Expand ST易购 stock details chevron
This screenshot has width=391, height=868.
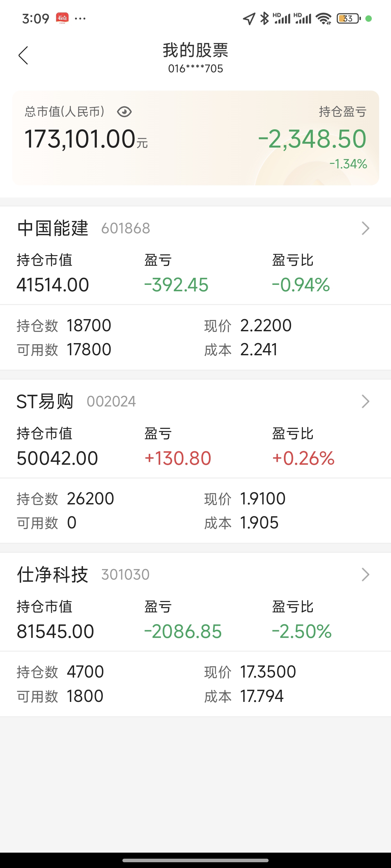point(365,401)
